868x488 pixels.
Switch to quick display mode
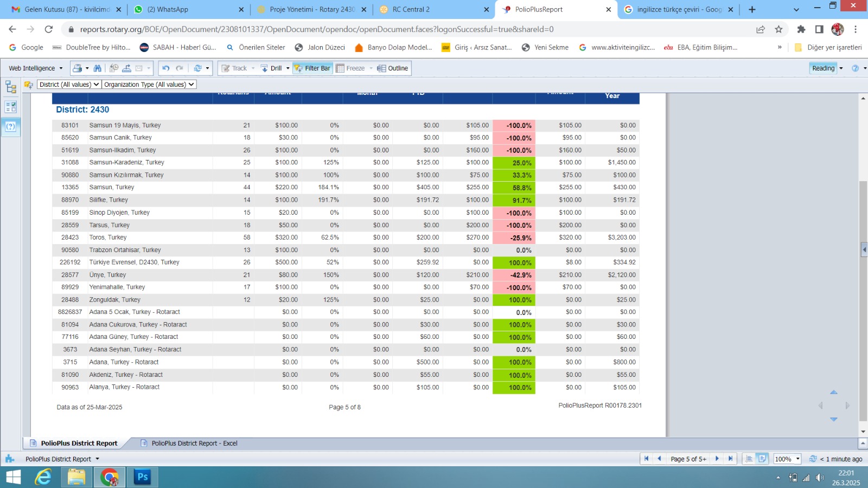click(x=749, y=459)
